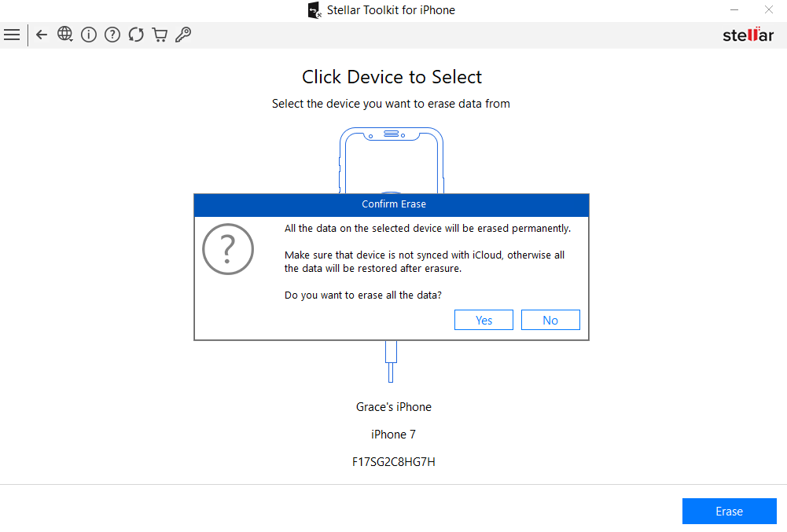787x532 pixels.
Task: Open activation using the key icon
Action: tap(183, 35)
